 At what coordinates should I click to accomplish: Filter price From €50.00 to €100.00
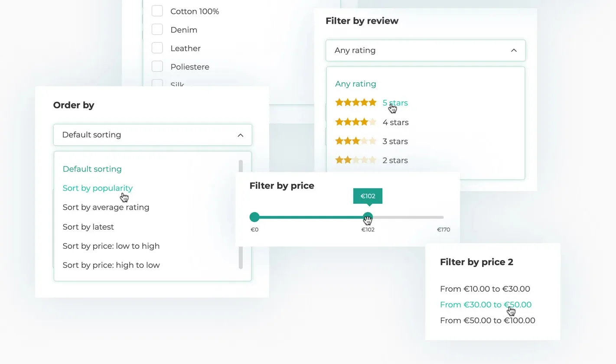click(487, 321)
